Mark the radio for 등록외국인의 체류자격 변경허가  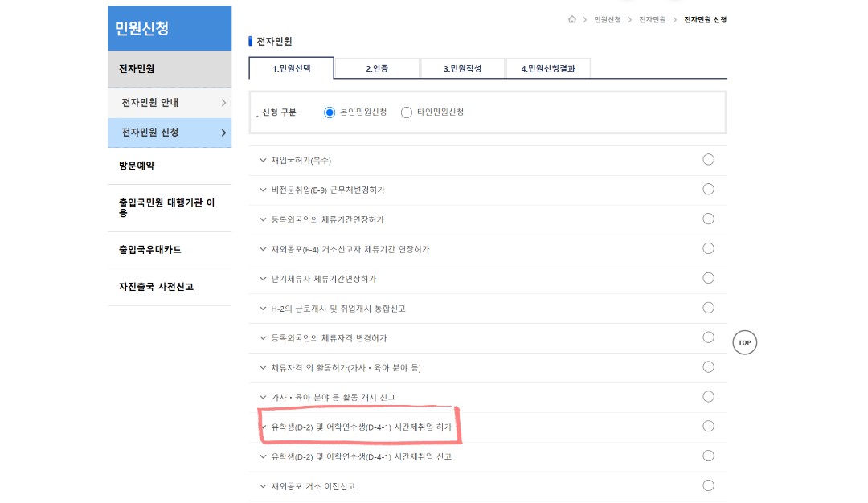[708, 337]
